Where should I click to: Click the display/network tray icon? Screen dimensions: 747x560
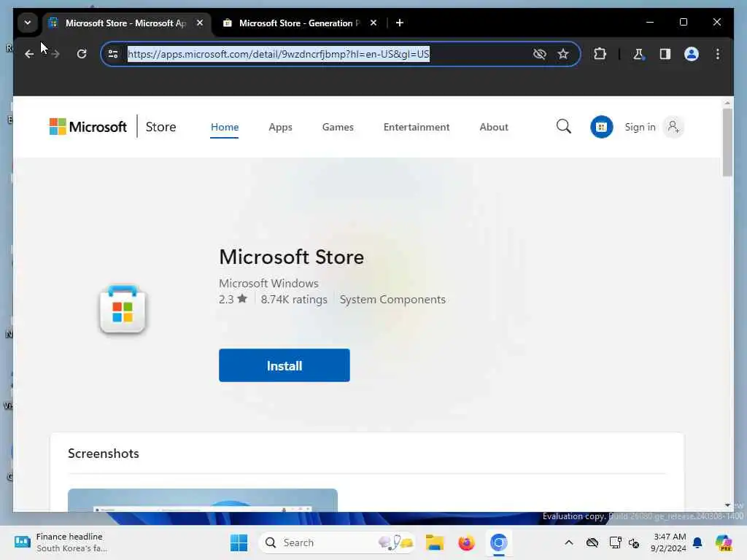tap(615, 542)
